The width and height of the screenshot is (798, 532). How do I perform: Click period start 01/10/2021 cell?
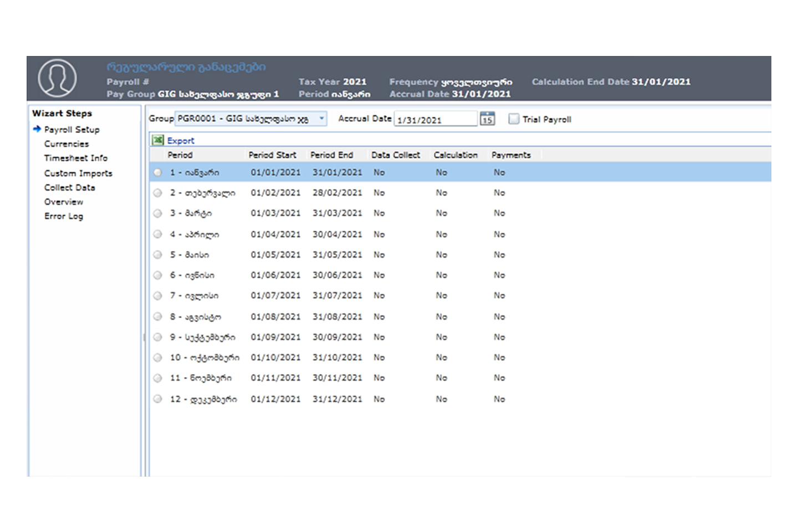tap(275, 358)
